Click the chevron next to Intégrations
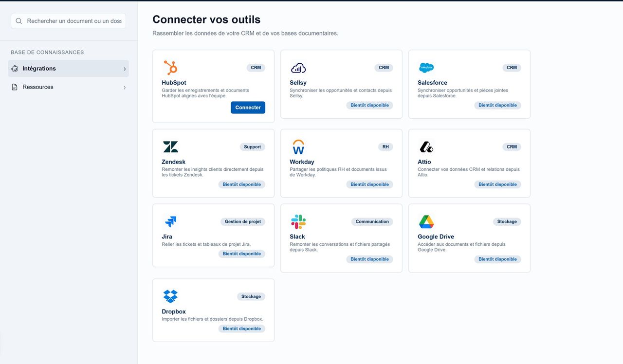Screen dimensions: 623x364 coord(124,69)
